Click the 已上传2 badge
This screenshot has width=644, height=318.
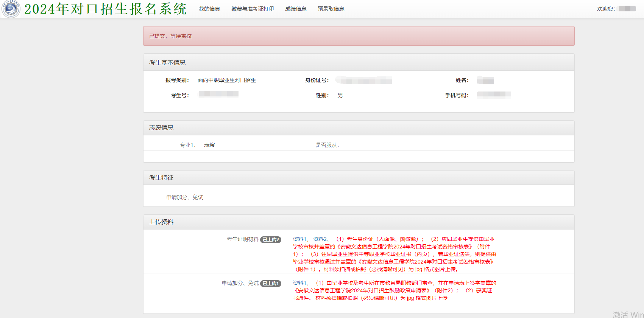point(270,240)
